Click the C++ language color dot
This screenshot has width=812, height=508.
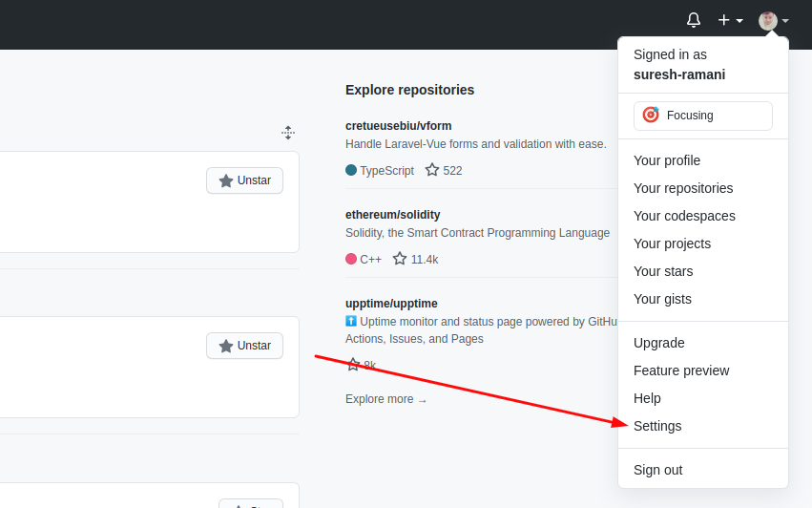point(351,259)
